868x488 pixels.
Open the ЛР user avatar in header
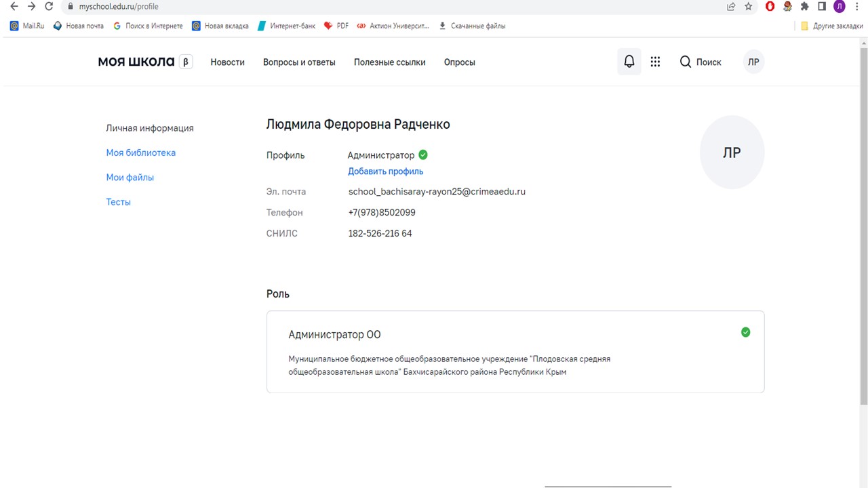pos(753,62)
